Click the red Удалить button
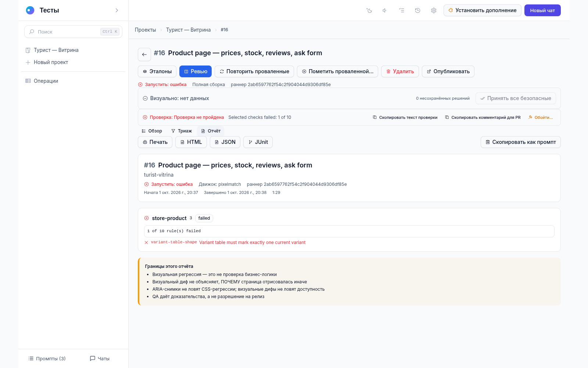The image size is (588, 368). (400, 71)
